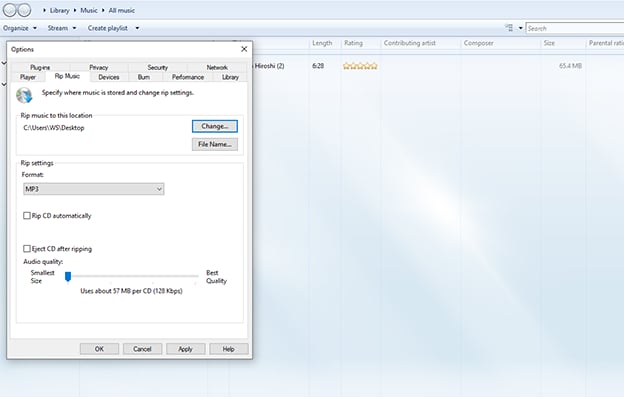Image resolution: width=624 pixels, height=397 pixels.
Task: Click Help in the Options dialog
Action: pos(228,349)
